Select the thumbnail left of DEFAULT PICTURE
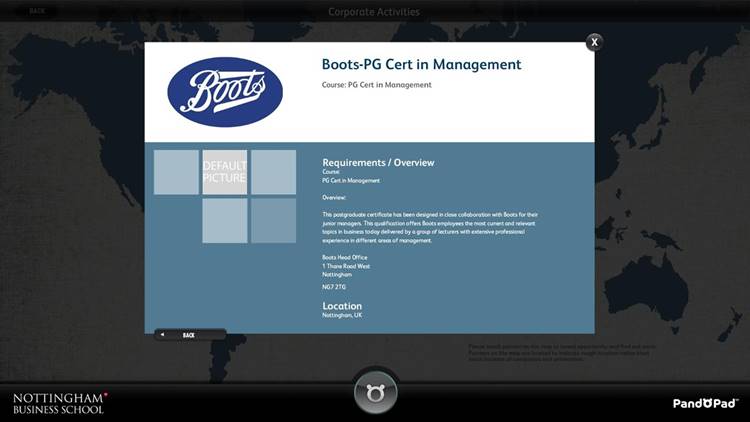 click(176, 172)
